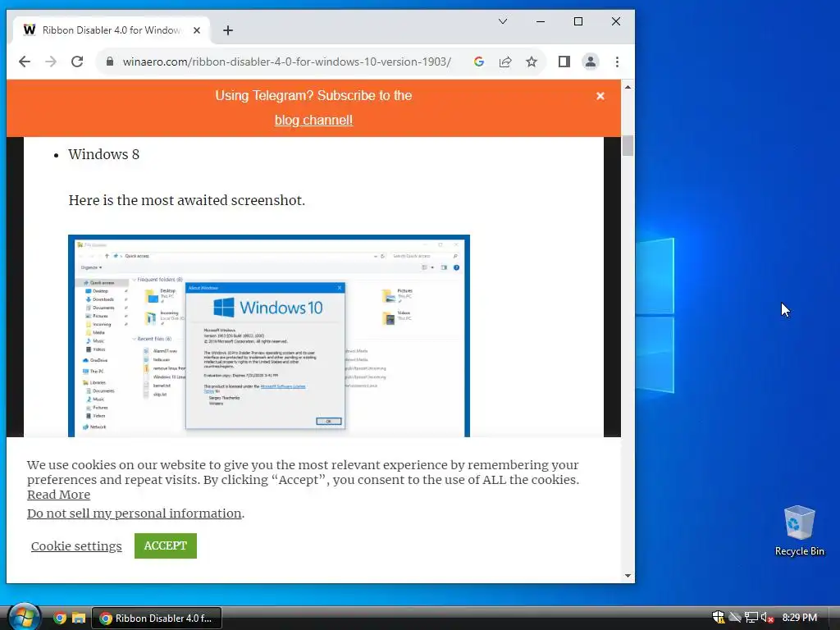Click the network tray icon
The width and height of the screenshot is (840, 630).
(751, 618)
